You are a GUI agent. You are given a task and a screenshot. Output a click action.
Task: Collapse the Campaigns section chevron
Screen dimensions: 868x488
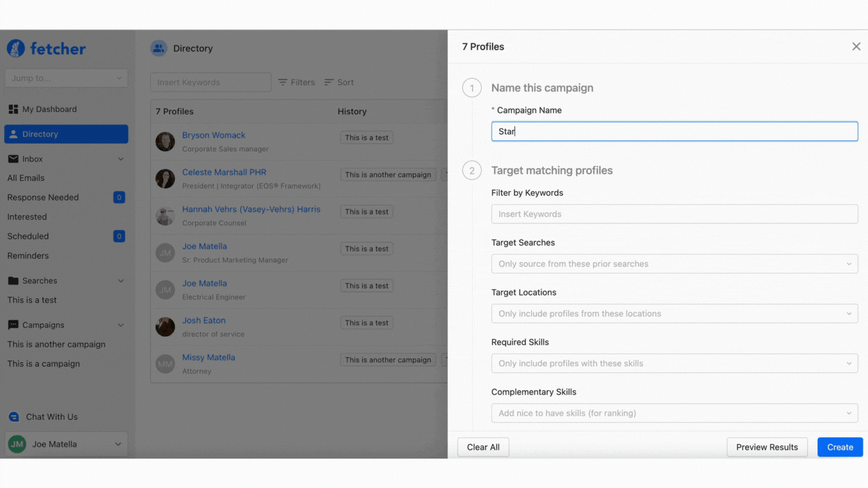(x=121, y=325)
